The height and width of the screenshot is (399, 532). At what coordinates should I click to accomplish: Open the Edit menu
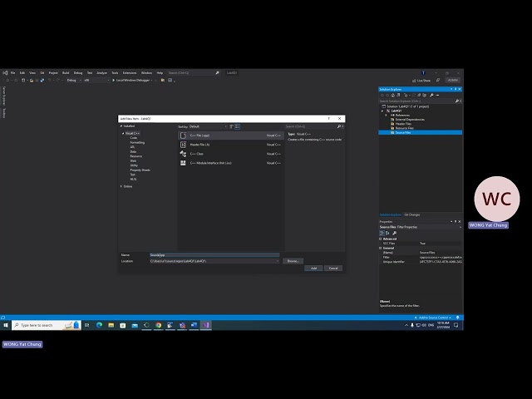click(22, 72)
